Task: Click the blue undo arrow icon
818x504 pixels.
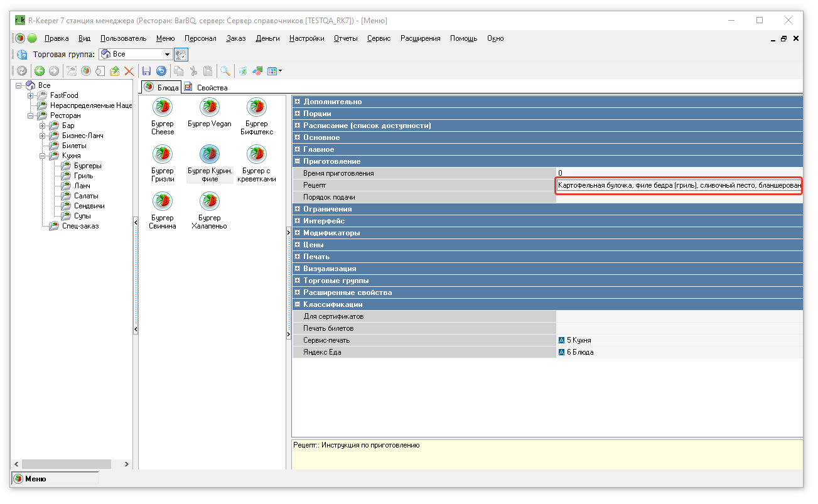Action: coord(161,71)
